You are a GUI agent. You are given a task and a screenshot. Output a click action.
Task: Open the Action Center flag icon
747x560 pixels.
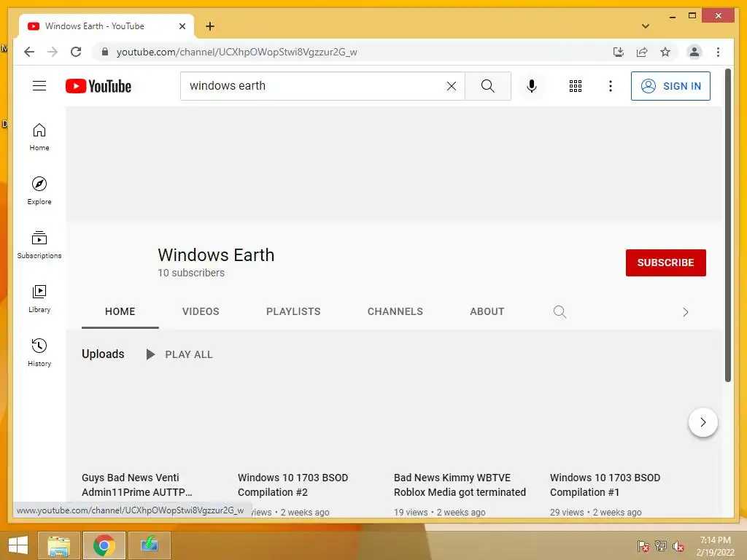[x=643, y=546]
